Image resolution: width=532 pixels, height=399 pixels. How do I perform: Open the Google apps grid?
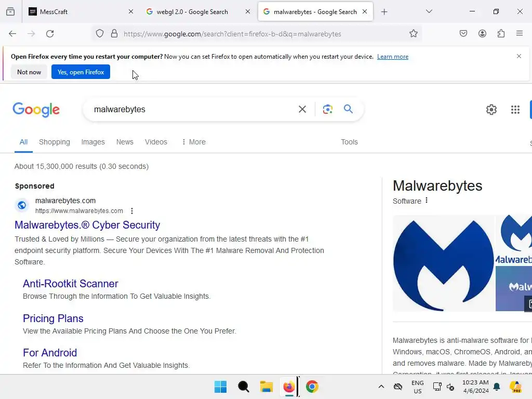pyautogui.click(x=515, y=109)
